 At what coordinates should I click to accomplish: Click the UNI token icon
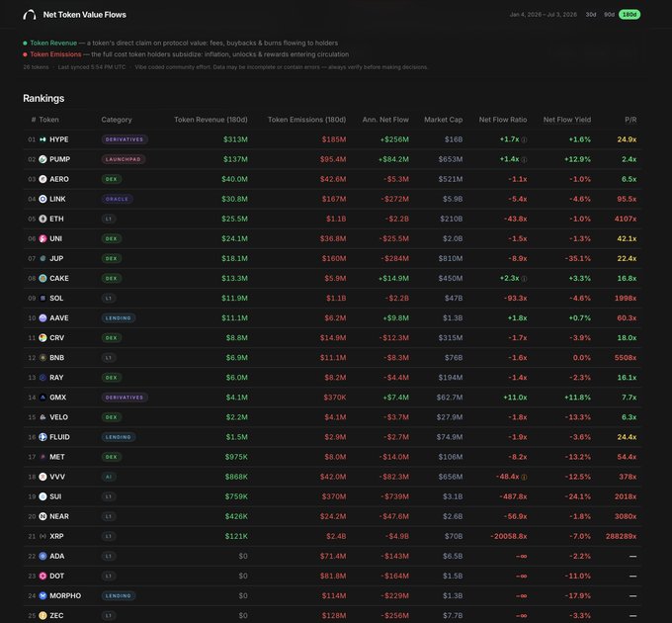(42, 238)
